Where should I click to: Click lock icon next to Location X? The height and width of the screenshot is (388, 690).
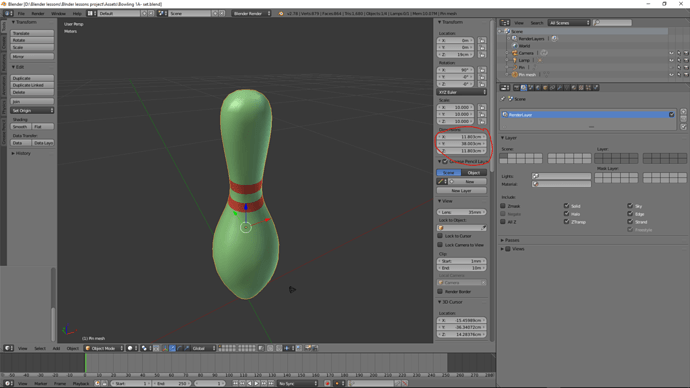coord(482,40)
